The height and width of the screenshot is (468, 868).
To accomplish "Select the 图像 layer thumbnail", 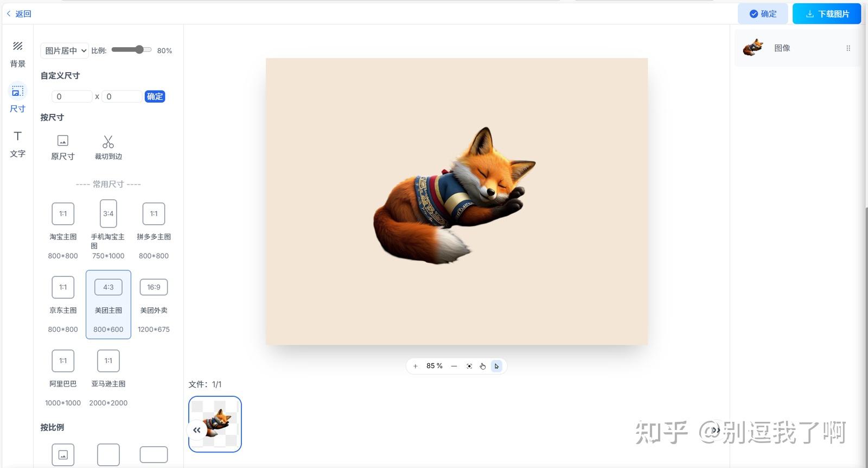I will (752, 48).
